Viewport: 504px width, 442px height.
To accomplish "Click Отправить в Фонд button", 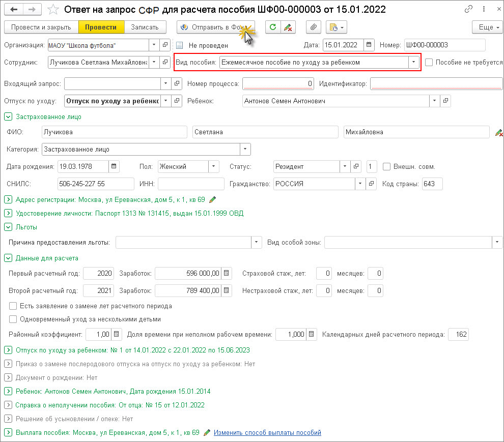I will coord(216,27).
